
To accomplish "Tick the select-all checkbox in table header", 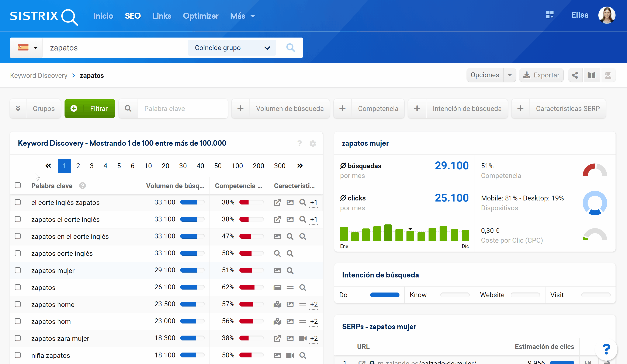I will 18,185.
